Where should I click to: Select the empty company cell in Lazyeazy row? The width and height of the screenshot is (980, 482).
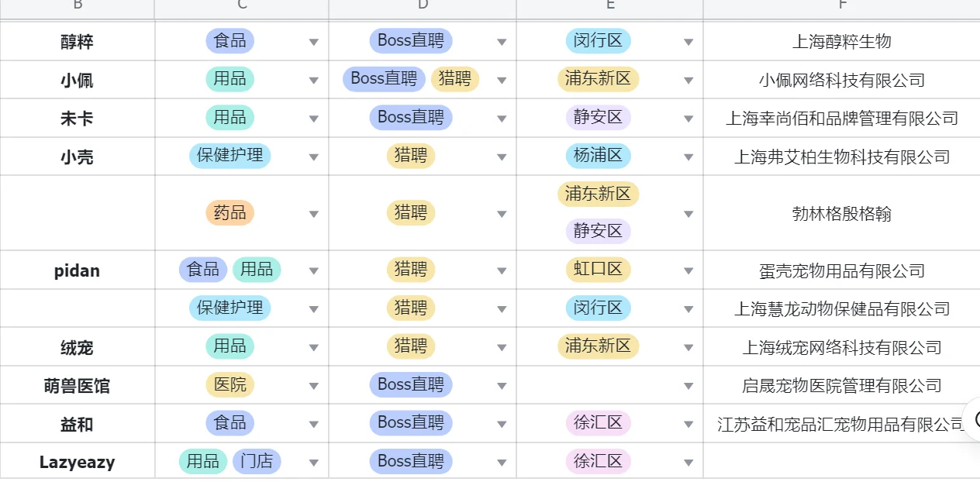pyautogui.click(x=841, y=463)
